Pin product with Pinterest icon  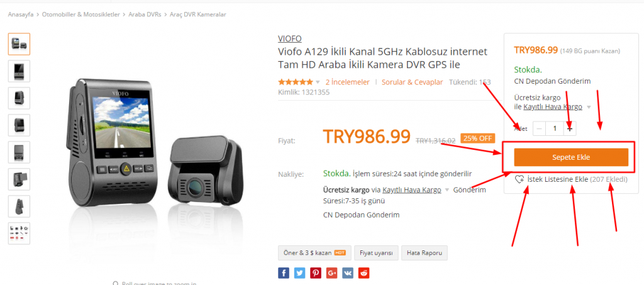click(x=316, y=272)
